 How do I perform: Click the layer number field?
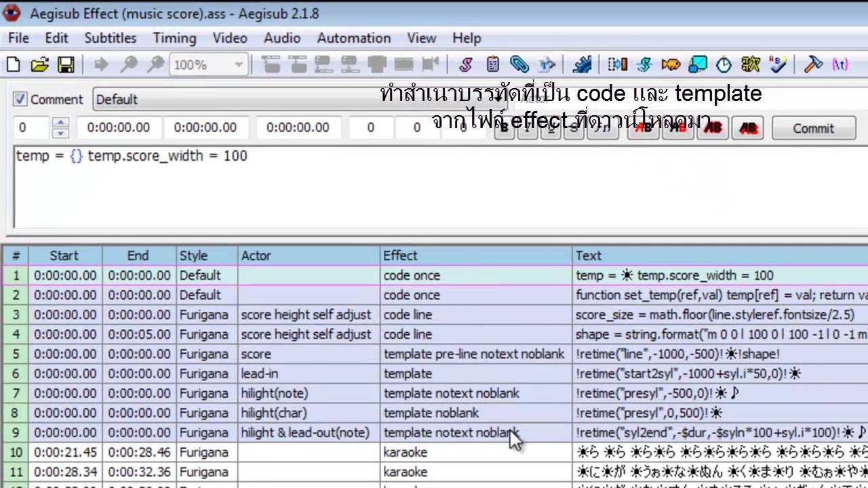31,127
